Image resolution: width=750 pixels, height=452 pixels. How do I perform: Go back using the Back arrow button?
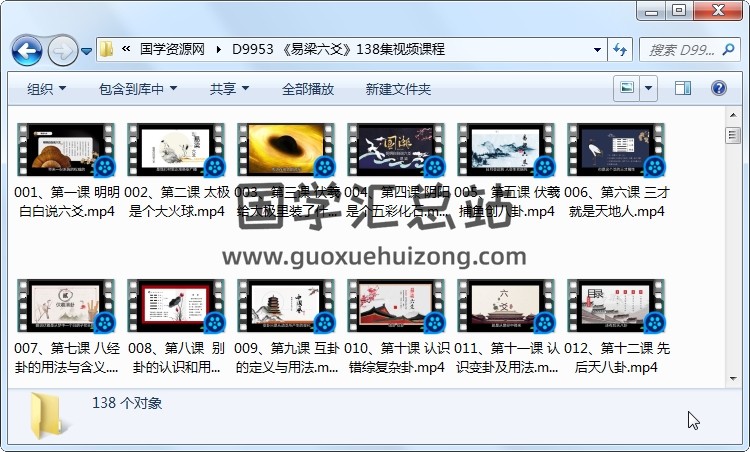[27, 50]
